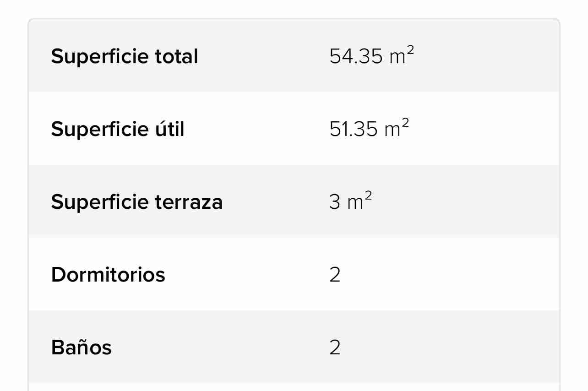The image size is (588, 391).
Task: Click the Dormitorios label
Action: (x=108, y=275)
